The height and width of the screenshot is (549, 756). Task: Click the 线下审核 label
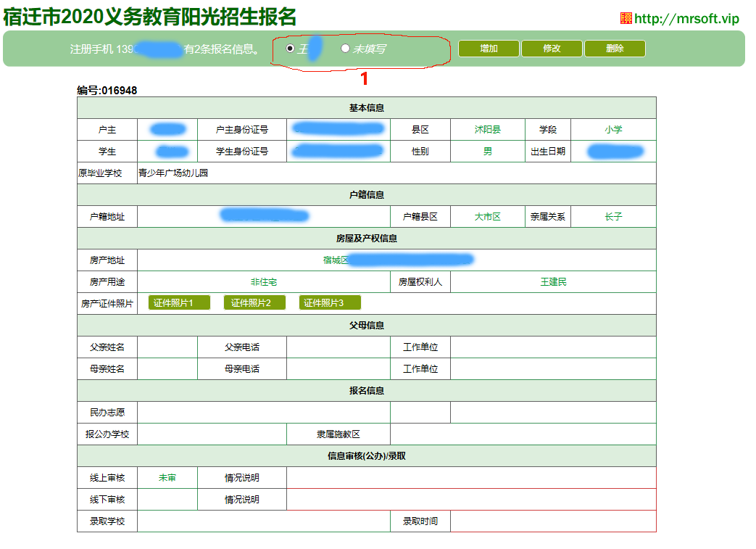click(107, 500)
